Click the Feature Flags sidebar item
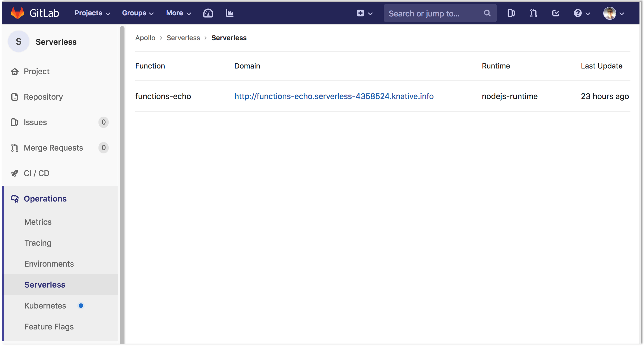The height and width of the screenshot is (347, 644). [49, 327]
